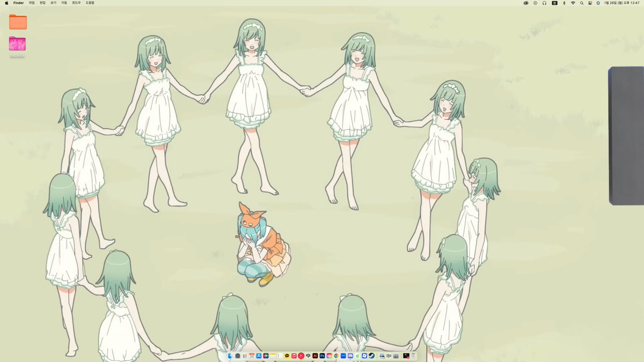This screenshot has width=644, height=362.
Task: Open Google Chrome from Dock
Action: [336, 356]
